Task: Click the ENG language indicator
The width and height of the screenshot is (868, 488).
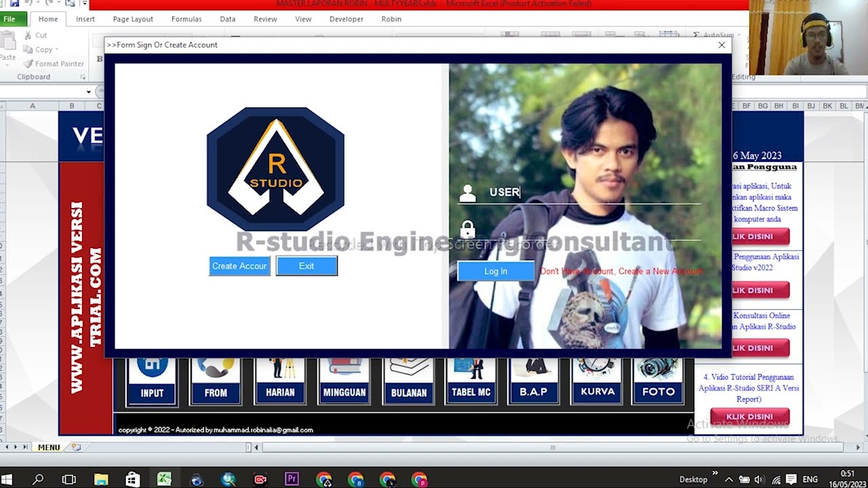Action: click(x=810, y=479)
